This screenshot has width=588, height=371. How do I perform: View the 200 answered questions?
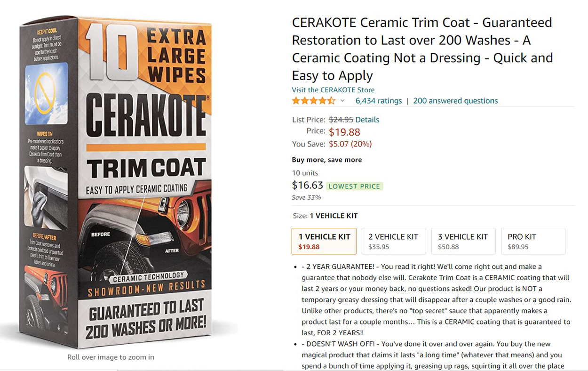point(455,101)
